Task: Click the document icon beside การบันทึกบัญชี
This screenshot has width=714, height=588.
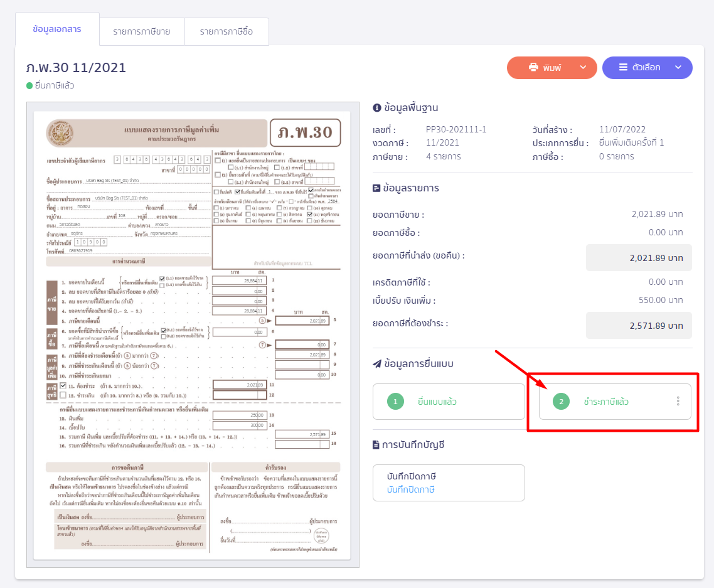Action: click(x=376, y=445)
